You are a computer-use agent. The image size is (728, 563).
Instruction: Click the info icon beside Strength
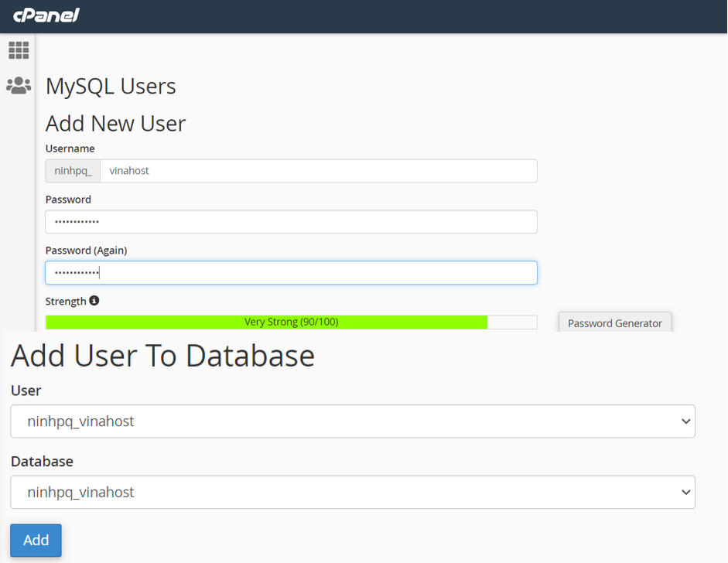click(94, 301)
